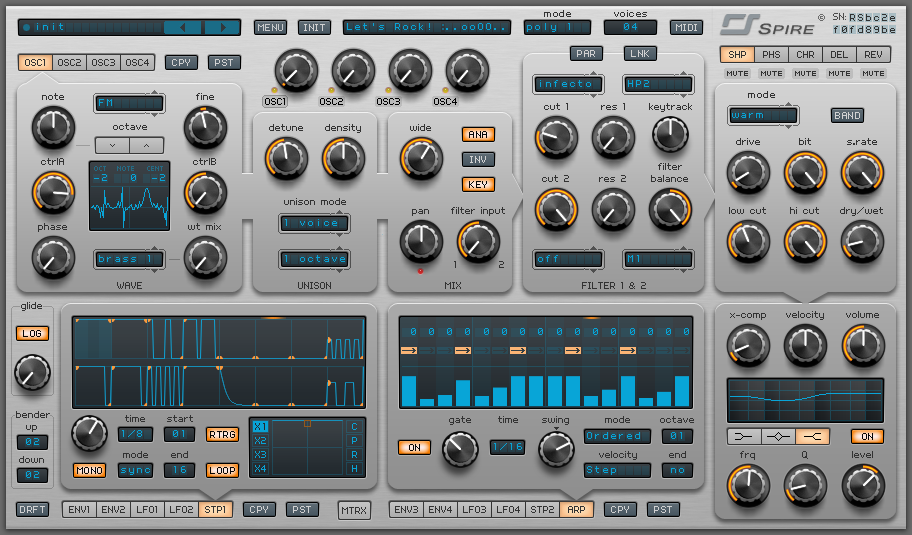Select X3 in stepper grid
Image resolution: width=912 pixels, height=535 pixels.
point(260,455)
